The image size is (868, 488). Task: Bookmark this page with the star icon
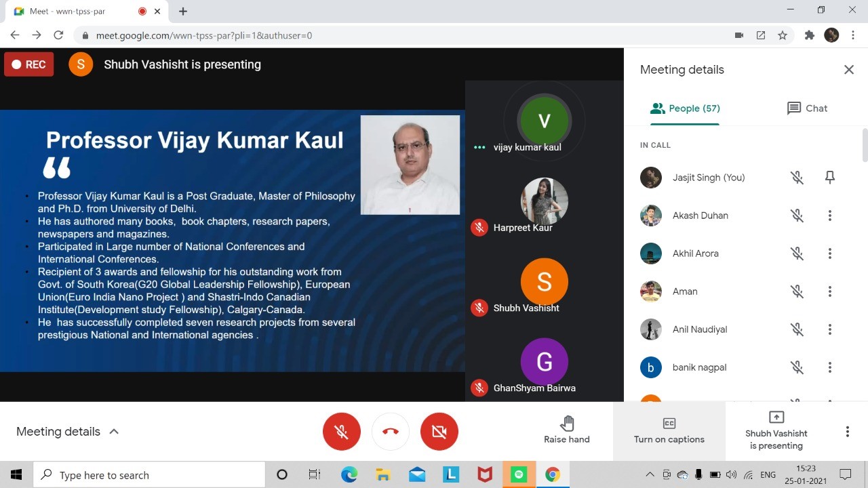point(783,35)
